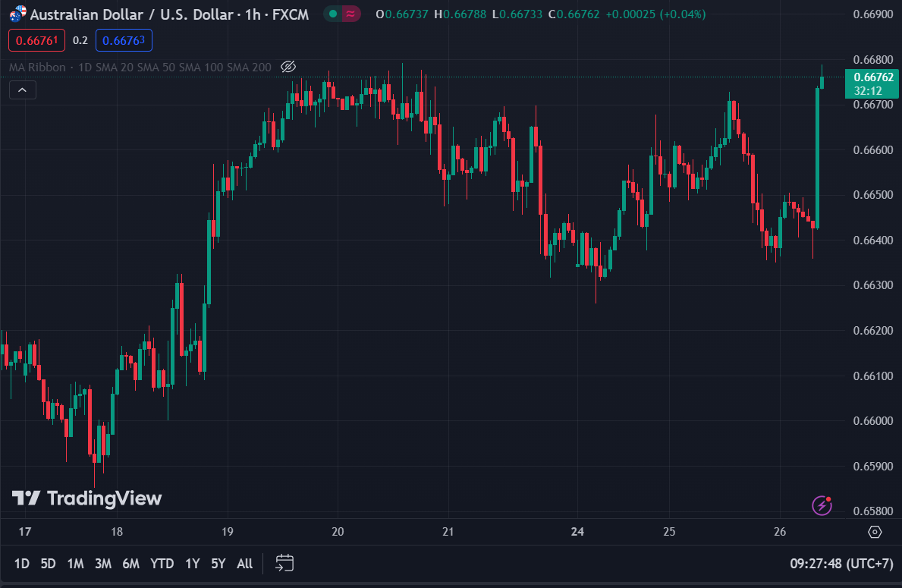
Task: Click the close value C0.66762
Action: 574,14
